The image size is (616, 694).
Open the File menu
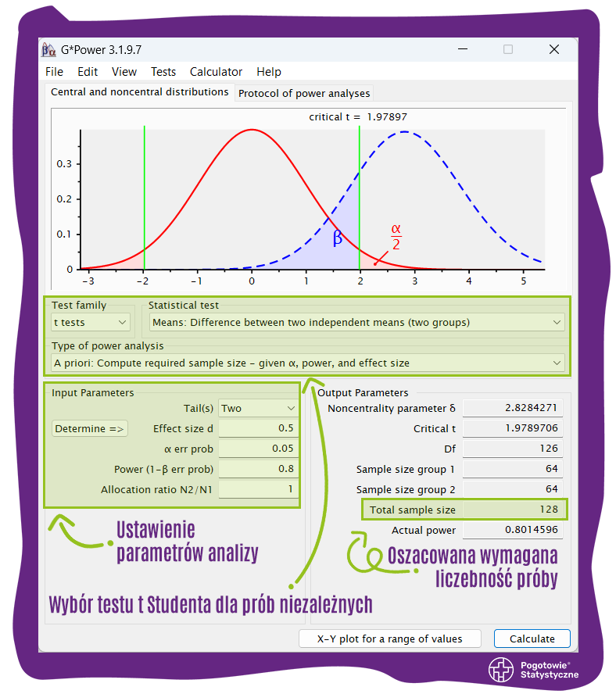pos(54,72)
